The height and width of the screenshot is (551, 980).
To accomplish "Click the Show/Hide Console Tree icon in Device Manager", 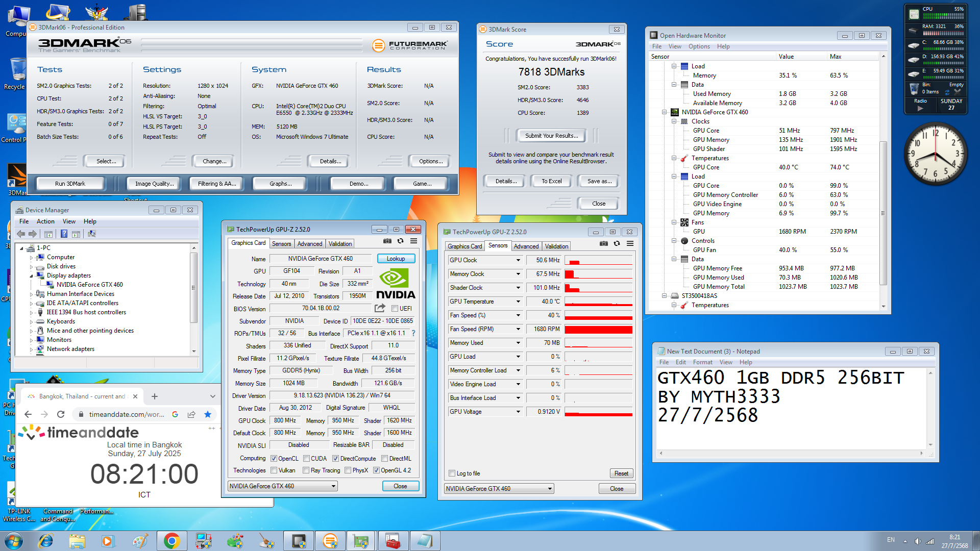I will coord(48,234).
